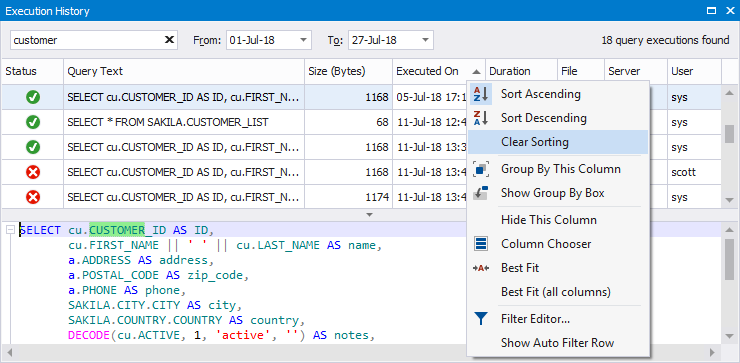Screen dimensions: 740x363
Task: Click the Group By This Column icon
Action: 481,169
